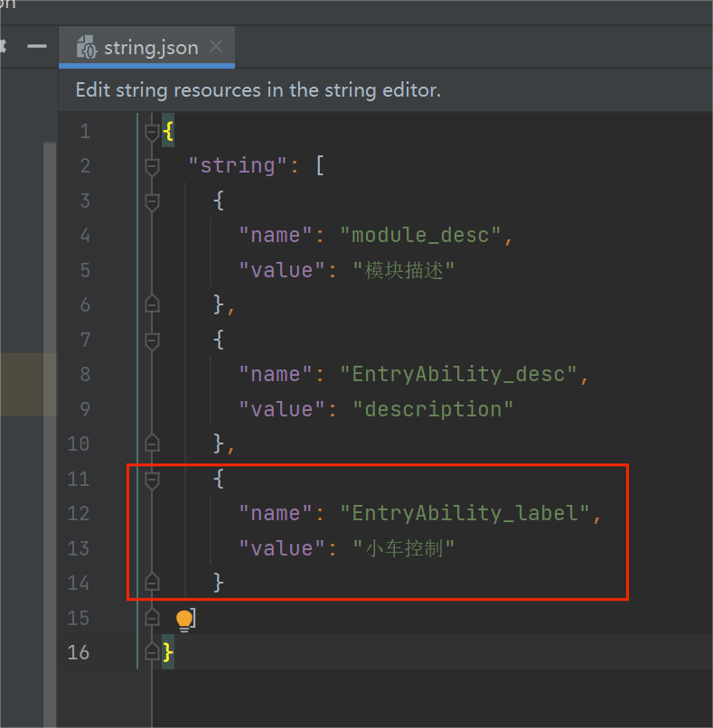Click the fold end marker on line 10

point(152,443)
